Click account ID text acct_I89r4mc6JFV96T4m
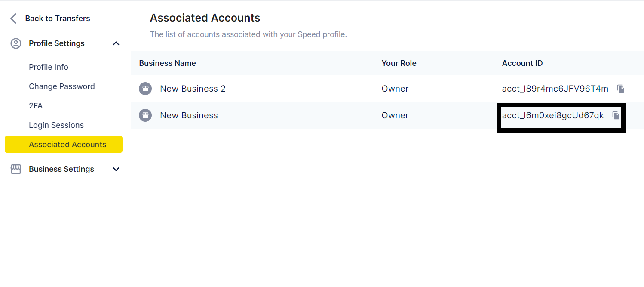 (x=555, y=89)
